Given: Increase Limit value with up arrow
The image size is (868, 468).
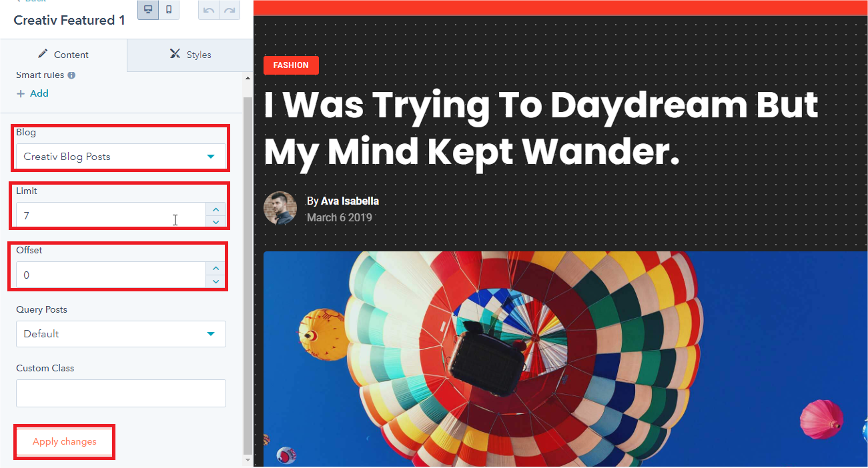Looking at the screenshot, I should 215,209.
